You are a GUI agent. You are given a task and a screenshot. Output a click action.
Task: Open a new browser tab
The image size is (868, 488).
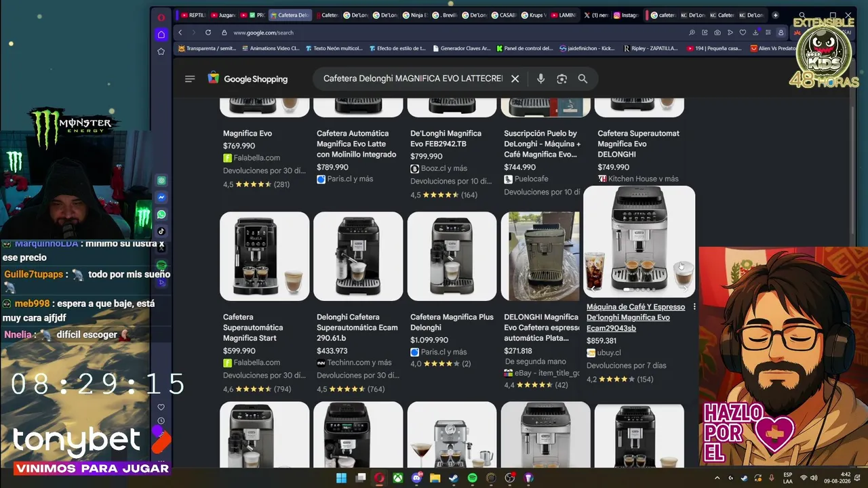776,15
